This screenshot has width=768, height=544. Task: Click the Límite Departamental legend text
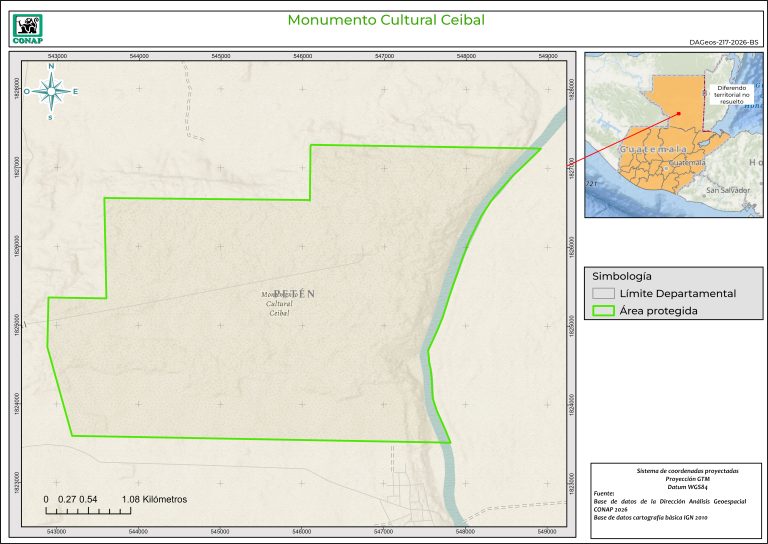(677, 293)
